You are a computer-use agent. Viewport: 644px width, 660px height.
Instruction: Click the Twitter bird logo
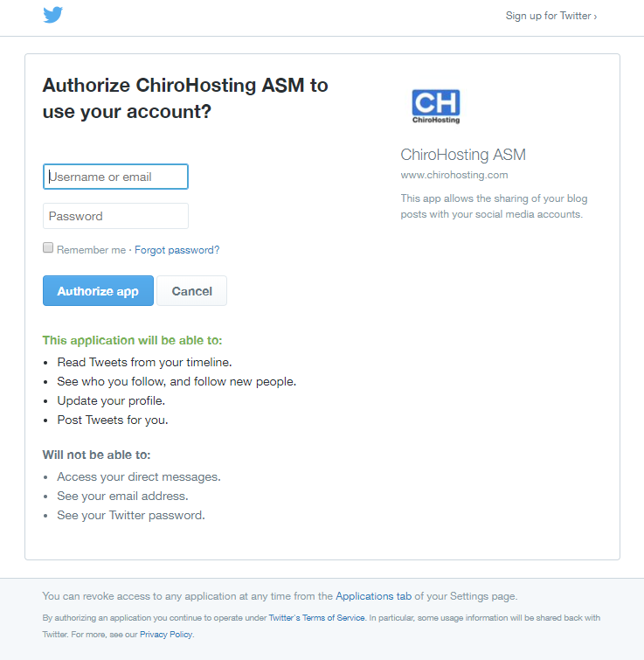52,15
